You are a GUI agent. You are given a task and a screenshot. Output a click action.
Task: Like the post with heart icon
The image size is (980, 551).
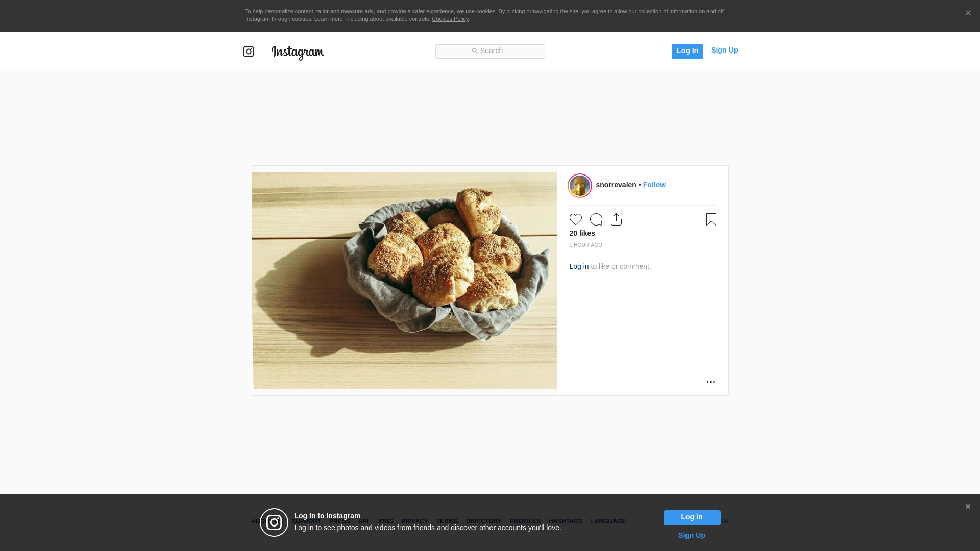(x=576, y=219)
